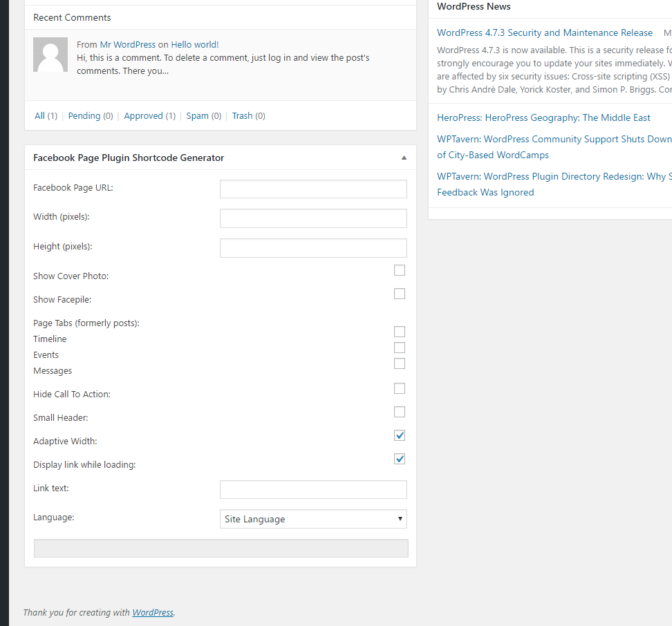Tick the Events tab checkbox
This screenshot has width=672, height=626.
(x=400, y=348)
